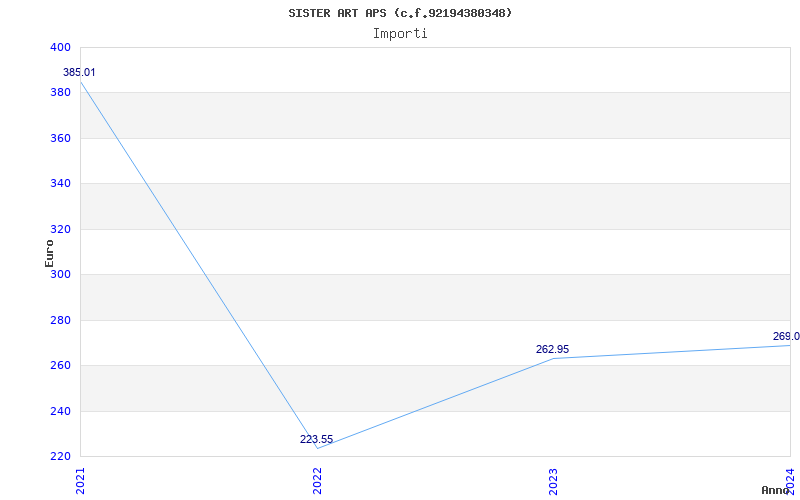800x500 pixels.
Task: Select the 340 y-axis tick label
Action: click(60, 184)
